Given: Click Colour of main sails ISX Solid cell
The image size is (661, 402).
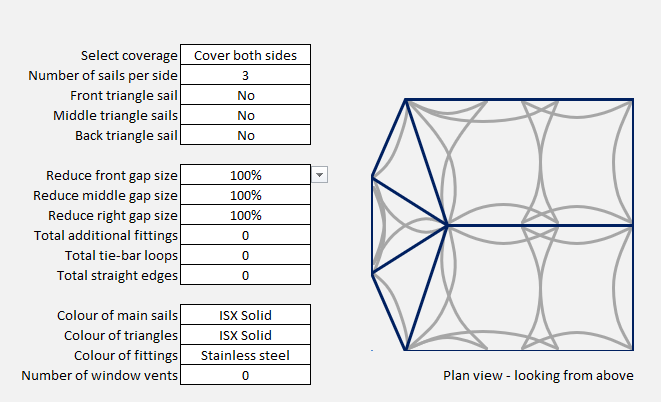Looking at the screenshot, I should (245, 315).
